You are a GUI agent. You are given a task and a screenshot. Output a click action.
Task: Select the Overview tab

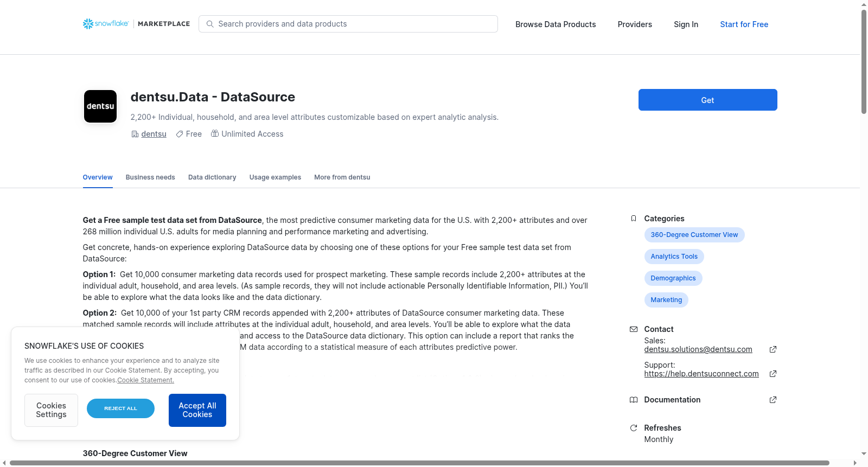pyautogui.click(x=98, y=177)
